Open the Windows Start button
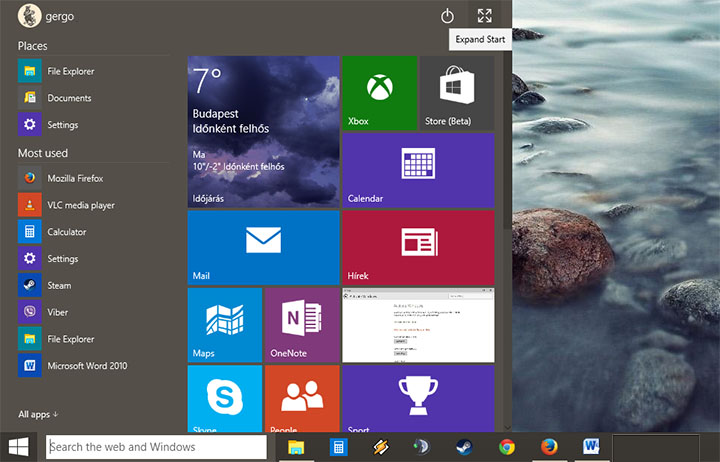This screenshot has width=720, height=462. coord(19,446)
